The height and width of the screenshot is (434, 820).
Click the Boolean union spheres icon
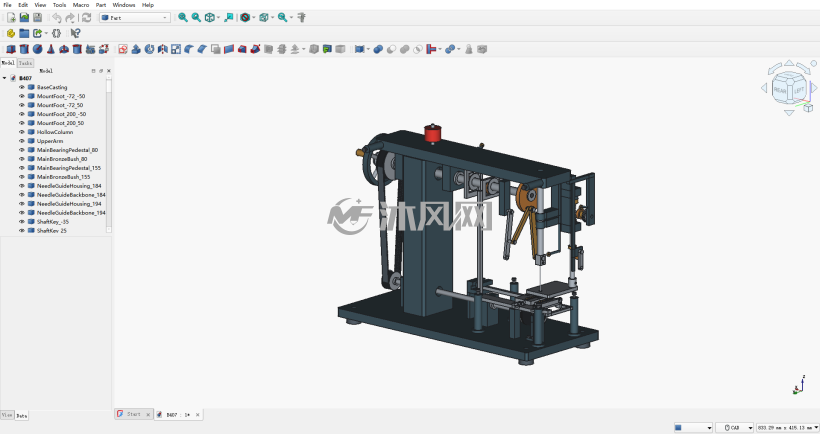click(378, 49)
